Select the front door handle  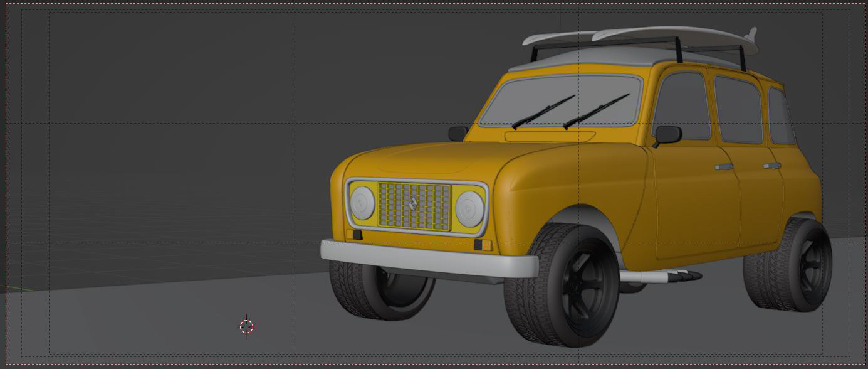pos(724,167)
